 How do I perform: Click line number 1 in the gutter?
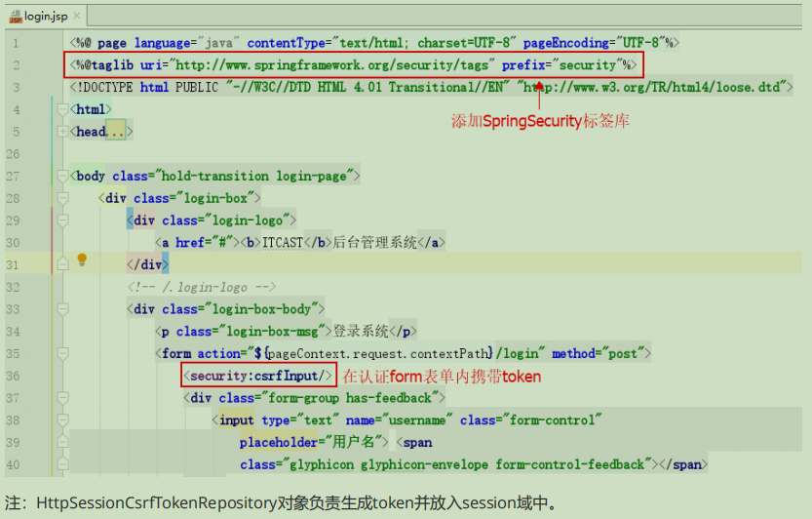click(16, 43)
